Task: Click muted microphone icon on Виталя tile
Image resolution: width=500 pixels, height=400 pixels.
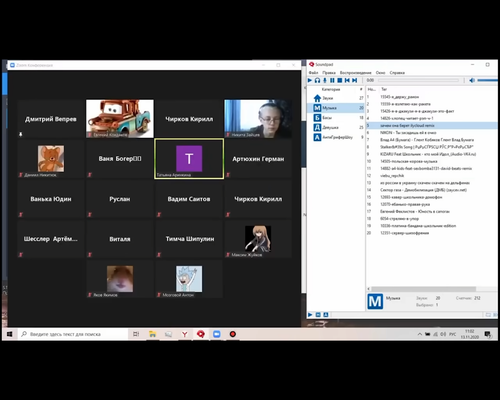Action: tap(90, 255)
